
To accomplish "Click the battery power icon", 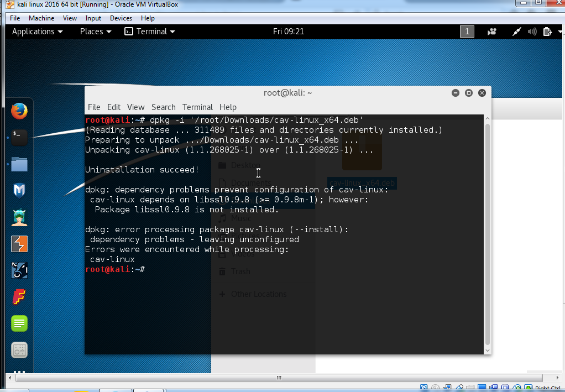I will (547, 32).
